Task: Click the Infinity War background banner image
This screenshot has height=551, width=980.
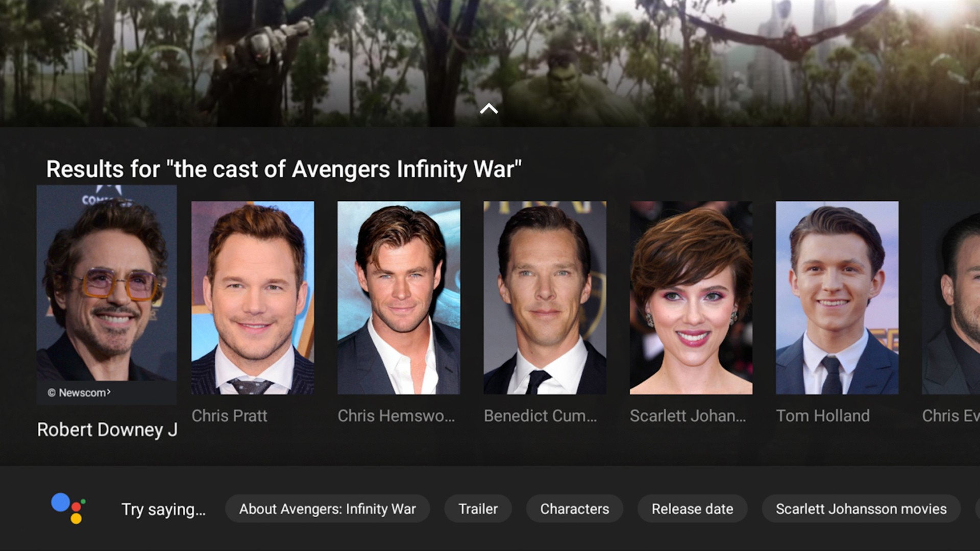Action: point(490,56)
